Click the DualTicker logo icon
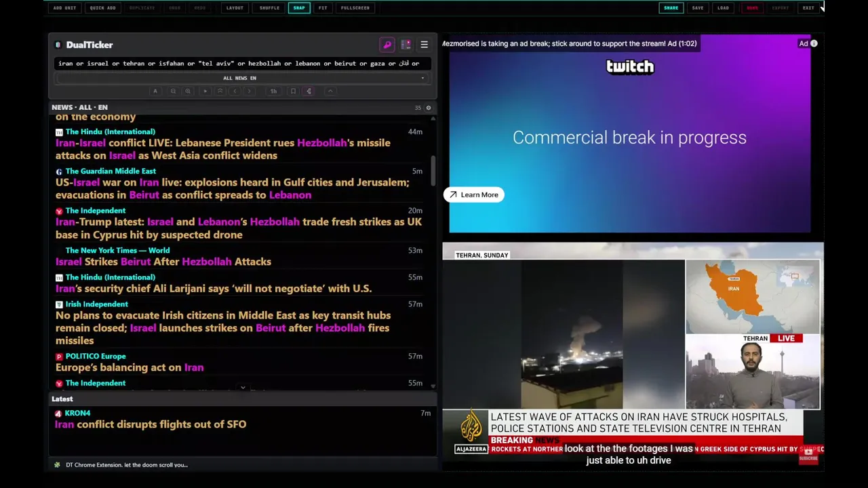This screenshot has height=488, width=868. click(x=58, y=45)
